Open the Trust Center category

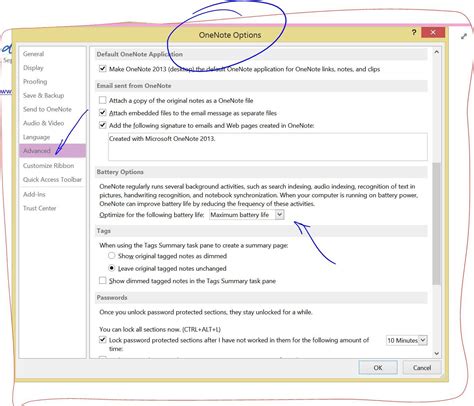(x=39, y=208)
